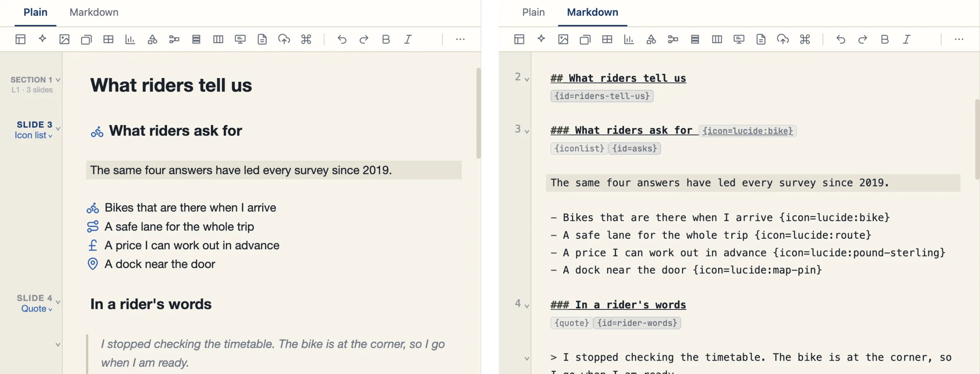
Task: Collapse the Section 1 chevron
Action: (x=58, y=80)
